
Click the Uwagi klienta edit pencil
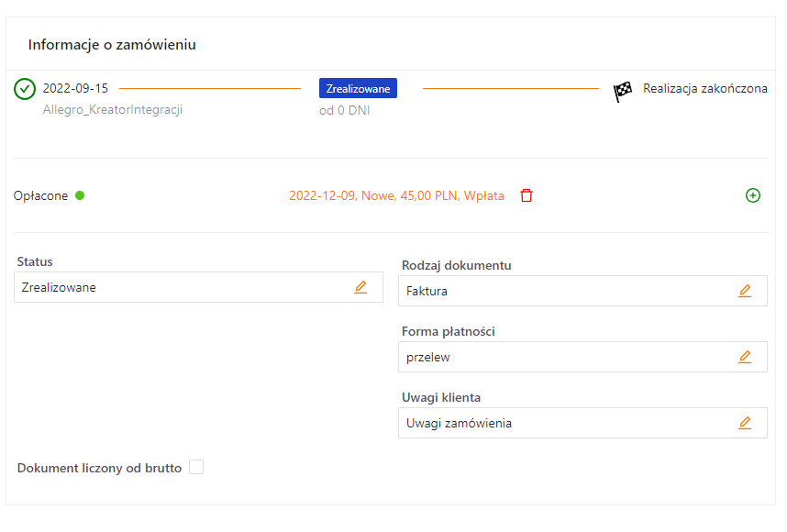[745, 423]
